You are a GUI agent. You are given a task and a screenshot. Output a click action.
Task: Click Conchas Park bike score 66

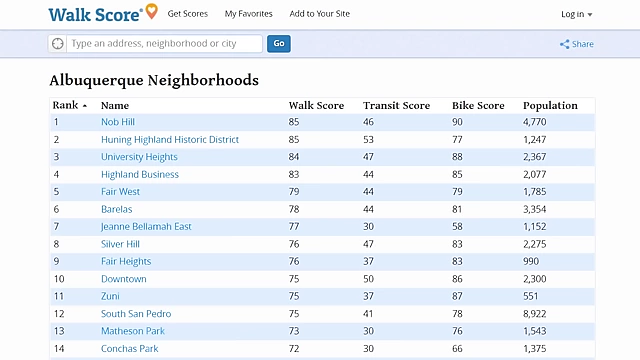pyautogui.click(x=457, y=349)
